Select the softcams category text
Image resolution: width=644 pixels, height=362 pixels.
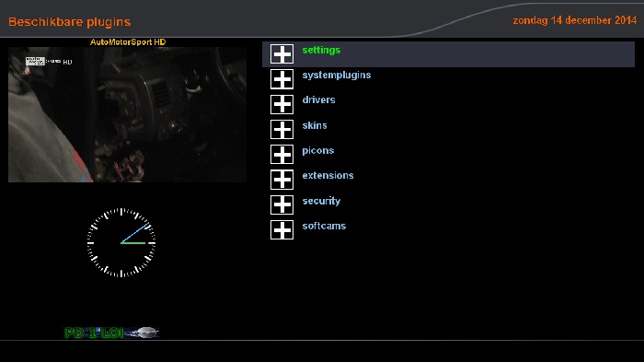(324, 226)
